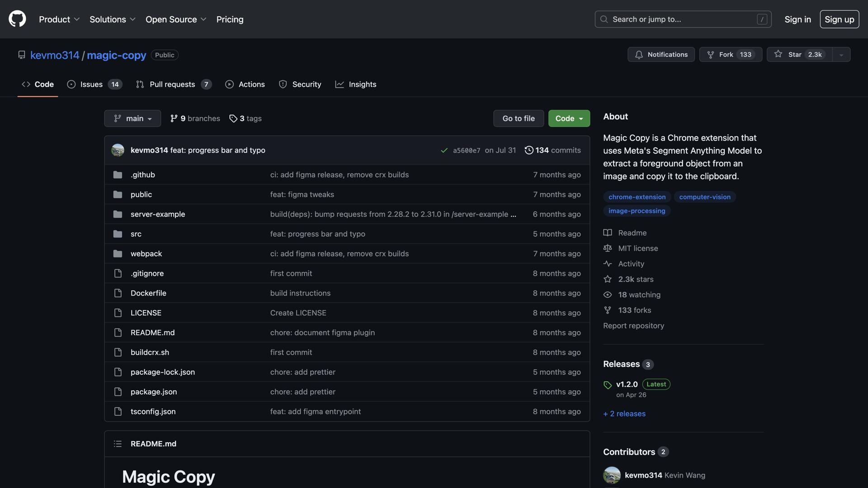Click the Notifications bell button
The width and height of the screenshot is (868, 488).
(661, 55)
